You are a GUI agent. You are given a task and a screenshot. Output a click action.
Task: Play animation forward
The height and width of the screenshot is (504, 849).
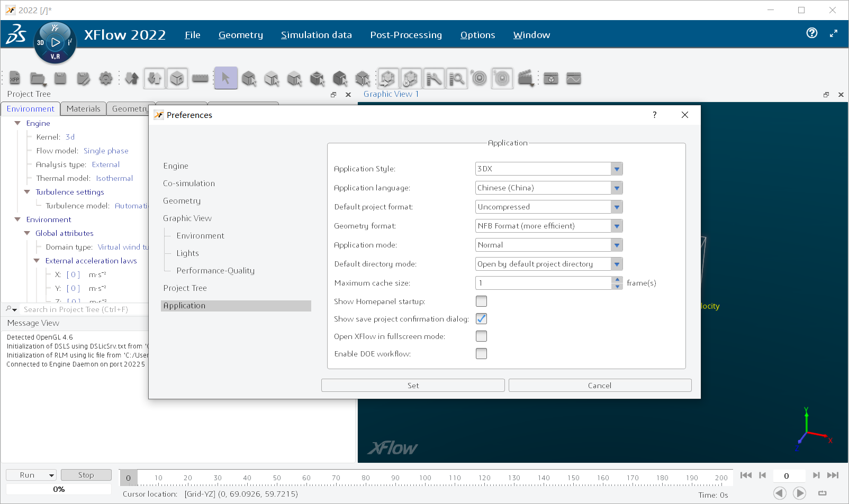click(x=799, y=493)
